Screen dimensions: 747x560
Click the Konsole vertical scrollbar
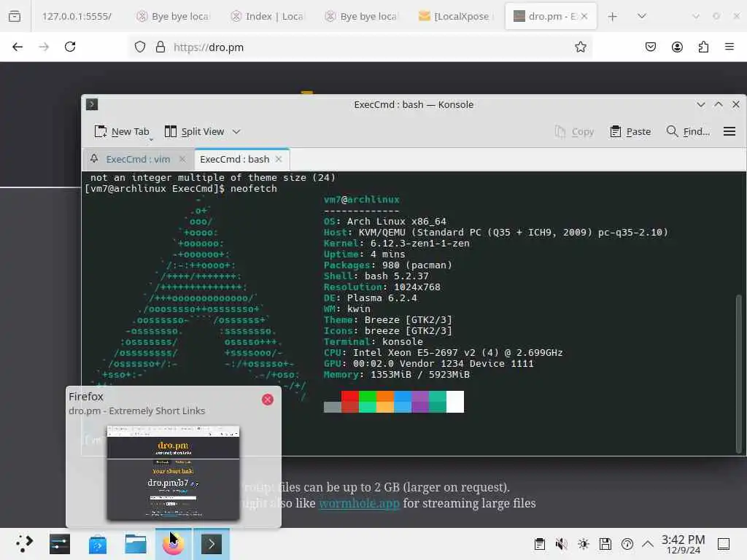[x=739, y=374]
